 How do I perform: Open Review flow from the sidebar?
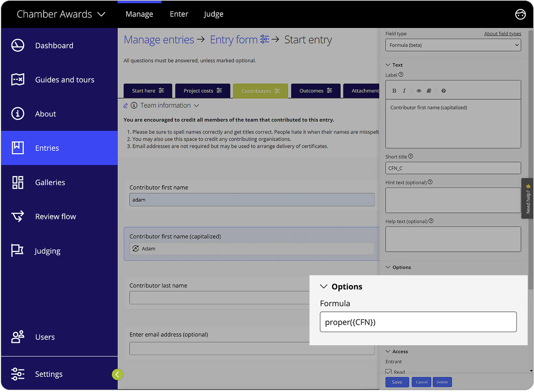point(55,217)
